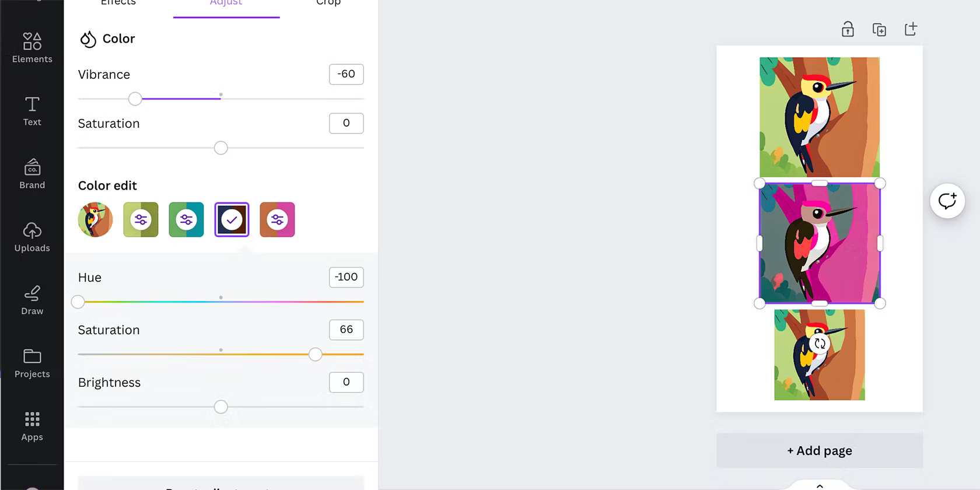Image resolution: width=980 pixels, height=490 pixels.
Task: Enable the pink color edit preset
Action: [277, 220]
